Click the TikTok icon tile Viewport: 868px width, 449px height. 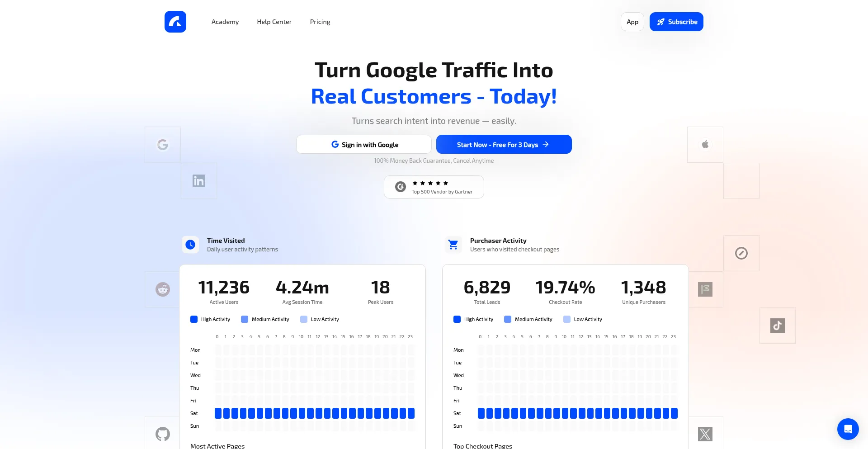pos(777,326)
